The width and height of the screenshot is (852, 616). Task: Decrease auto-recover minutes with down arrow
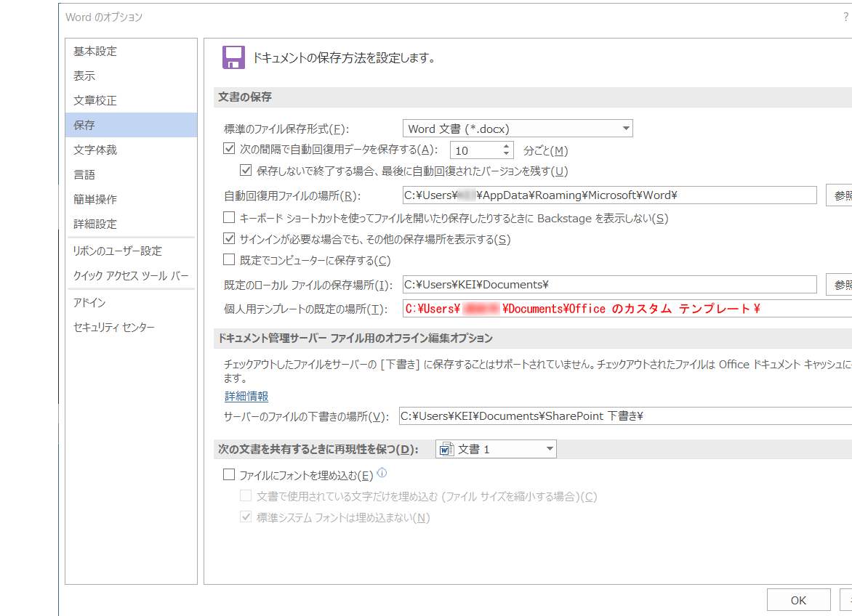click(x=506, y=153)
